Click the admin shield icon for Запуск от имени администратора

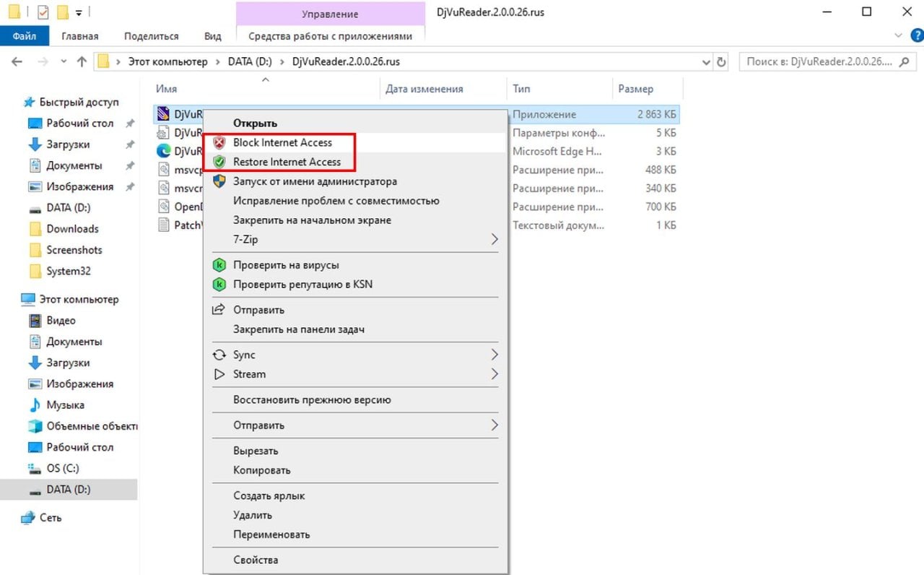click(219, 181)
